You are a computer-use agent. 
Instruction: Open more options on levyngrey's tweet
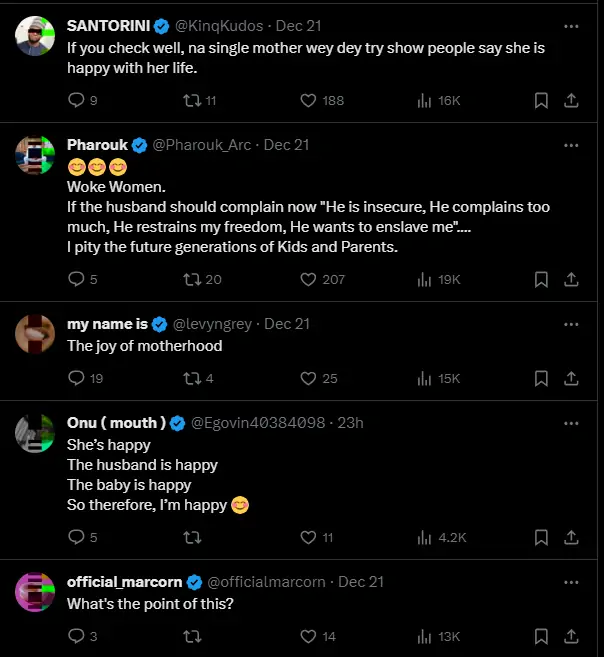[571, 324]
